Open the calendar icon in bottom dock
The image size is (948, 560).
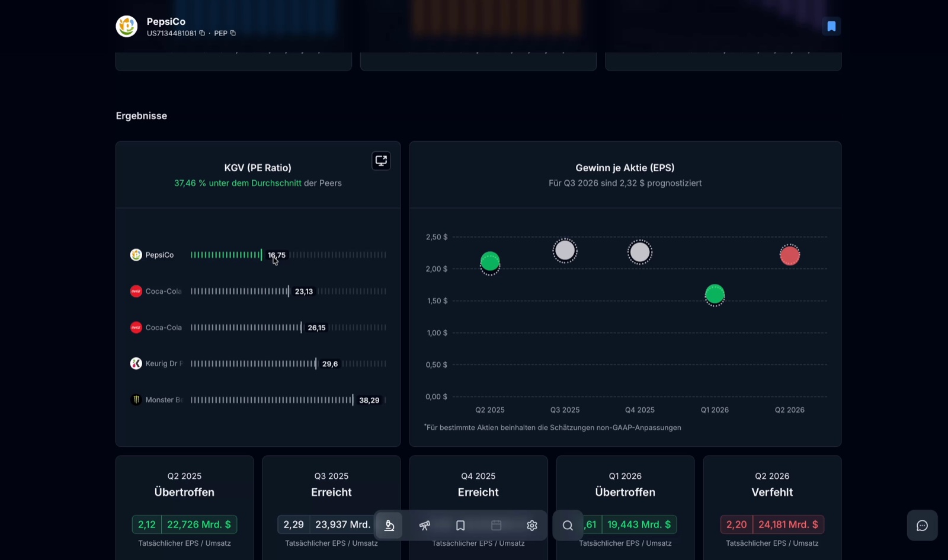[497, 526]
